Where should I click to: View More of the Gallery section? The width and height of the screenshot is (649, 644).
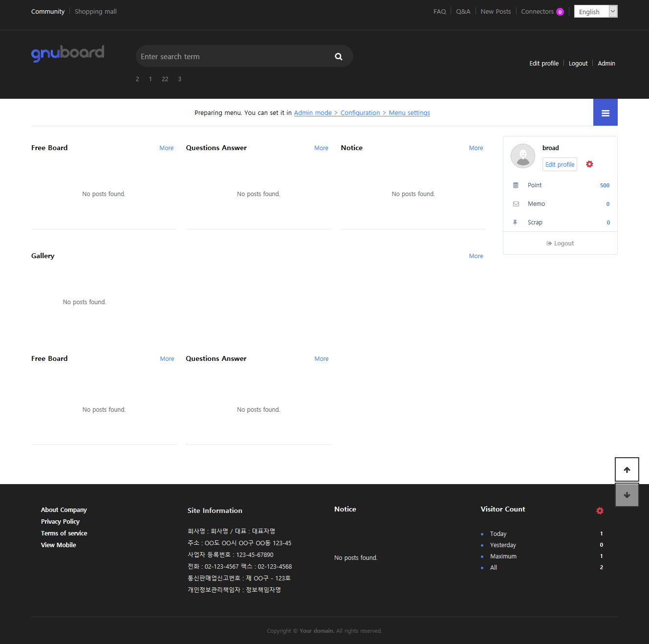click(x=476, y=256)
